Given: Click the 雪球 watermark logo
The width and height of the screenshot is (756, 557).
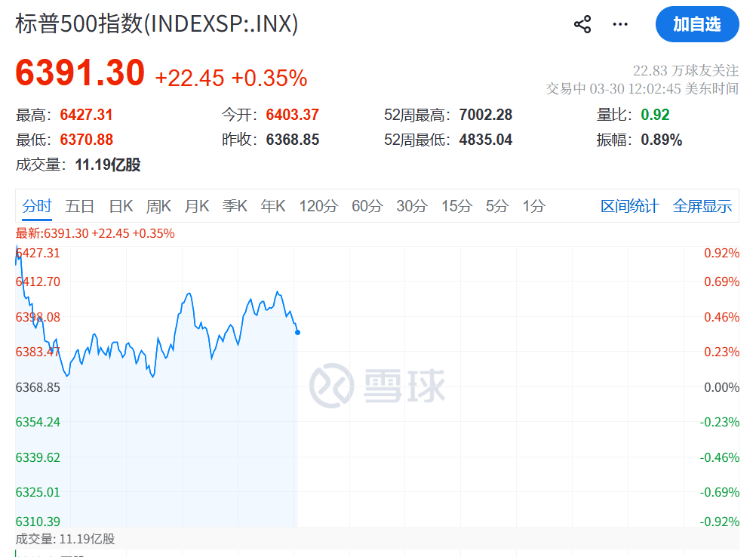Looking at the screenshot, I should point(377,385).
